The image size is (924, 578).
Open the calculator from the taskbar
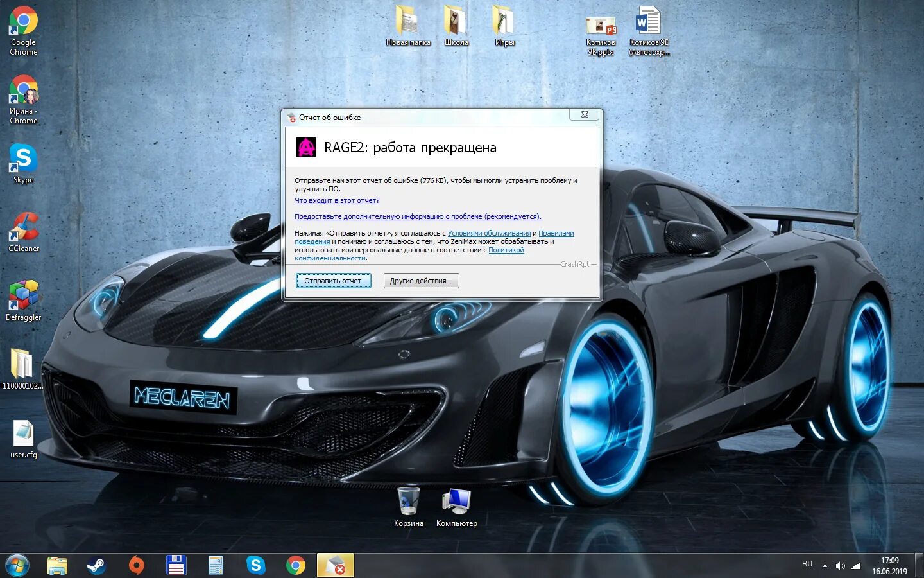coord(216,566)
